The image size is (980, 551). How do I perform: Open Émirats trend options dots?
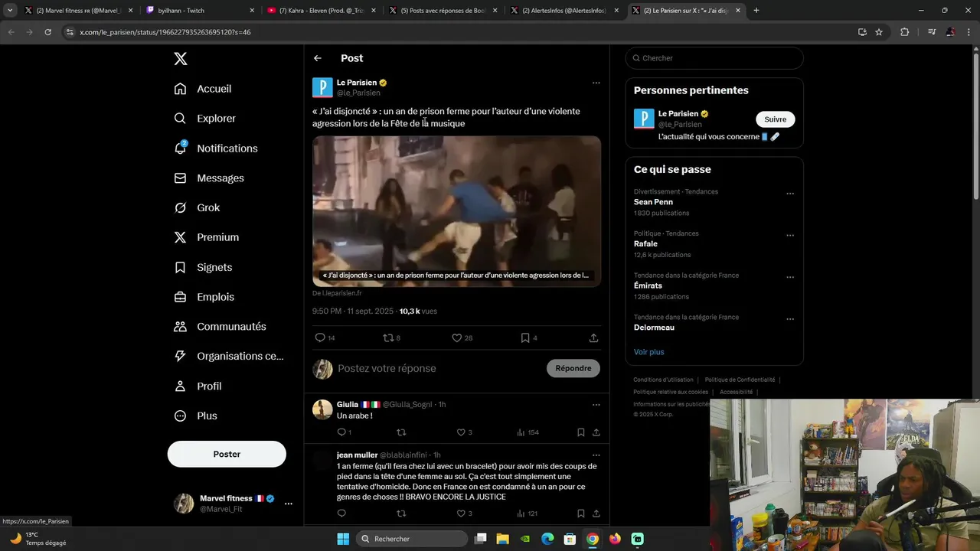[x=790, y=278]
